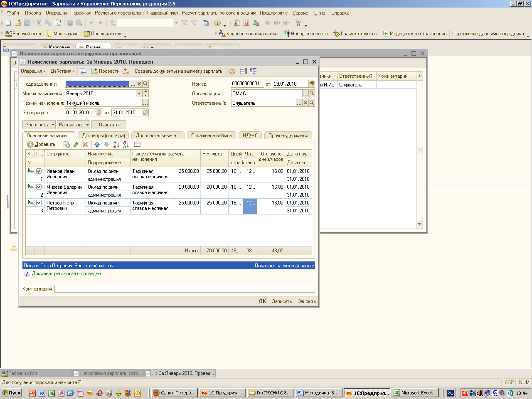This screenshot has width=532, height=399.
Task: Switch to Microsoft Excel in taskbar
Action: click(x=415, y=393)
